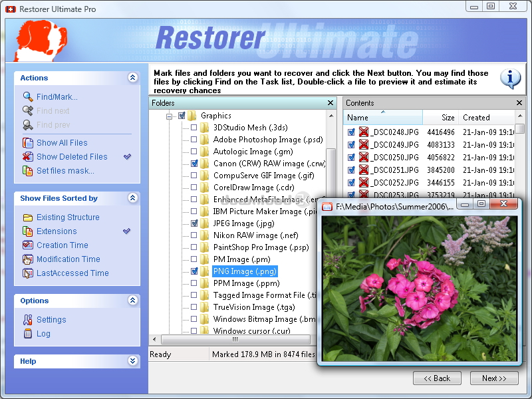This screenshot has width=532, height=399.
Task: Uncheck the _DSC0250.JPG file checkbox
Action: coord(351,158)
